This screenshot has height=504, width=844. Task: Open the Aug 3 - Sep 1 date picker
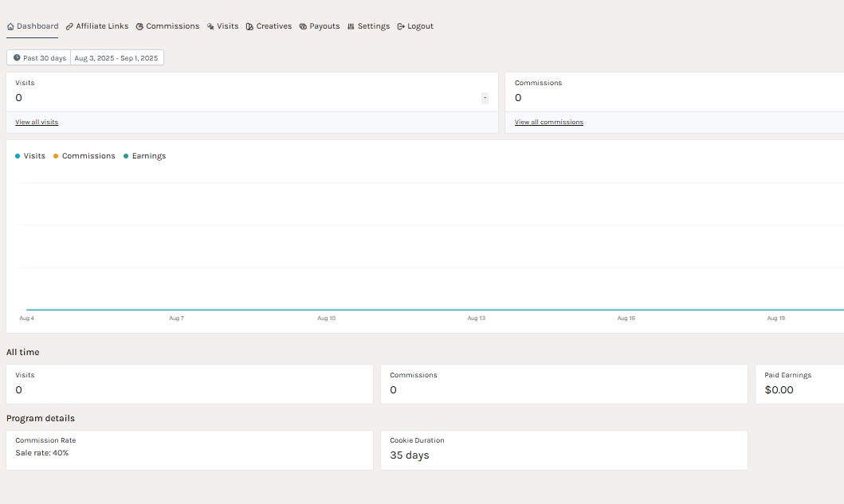click(x=116, y=58)
